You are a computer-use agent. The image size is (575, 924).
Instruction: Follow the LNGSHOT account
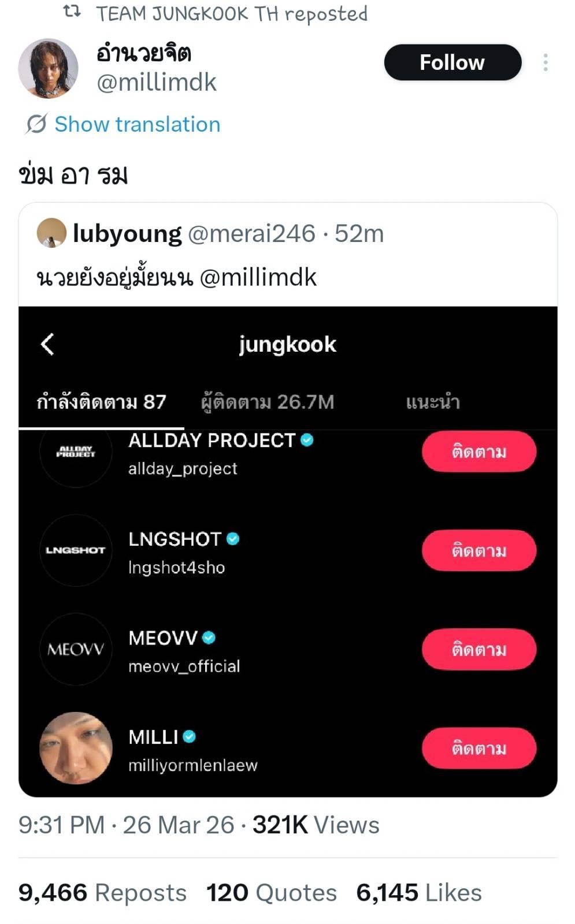478,550
